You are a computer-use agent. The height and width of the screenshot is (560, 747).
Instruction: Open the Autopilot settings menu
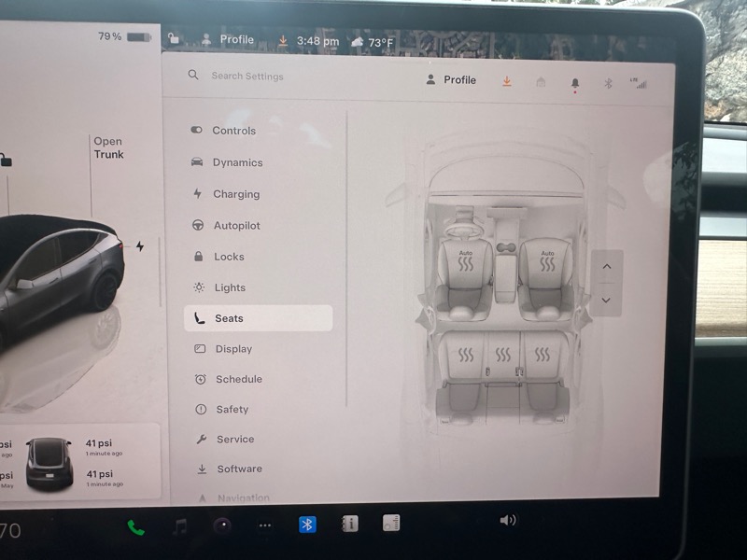tap(236, 226)
